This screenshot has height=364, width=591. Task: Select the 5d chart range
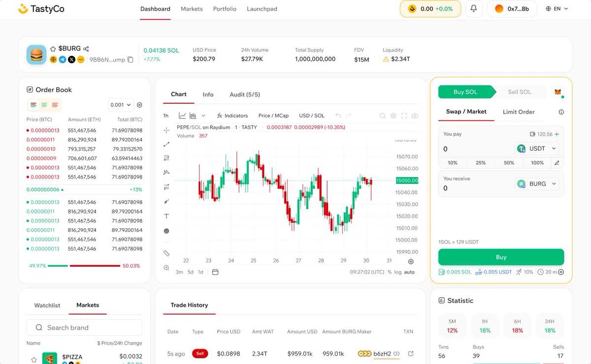pos(190,272)
